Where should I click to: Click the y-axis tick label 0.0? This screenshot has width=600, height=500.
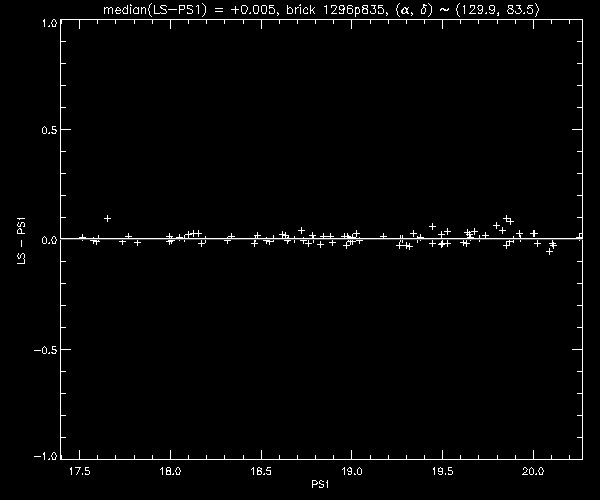(x=49, y=240)
